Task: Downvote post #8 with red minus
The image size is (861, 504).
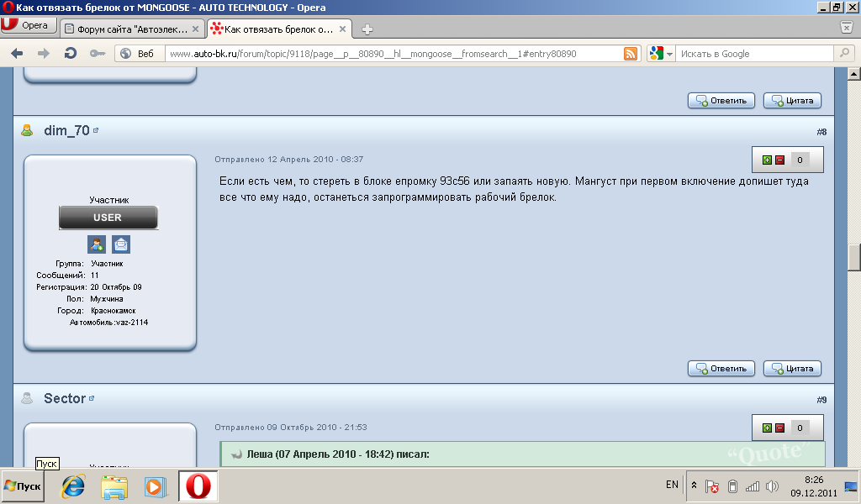Action: [779, 160]
